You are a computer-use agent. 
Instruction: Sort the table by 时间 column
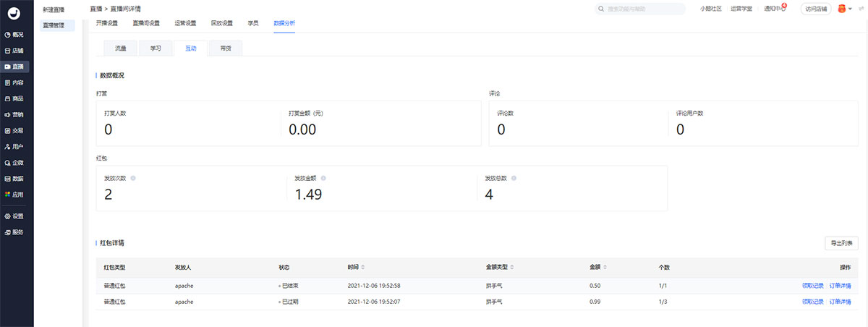click(363, 267)
